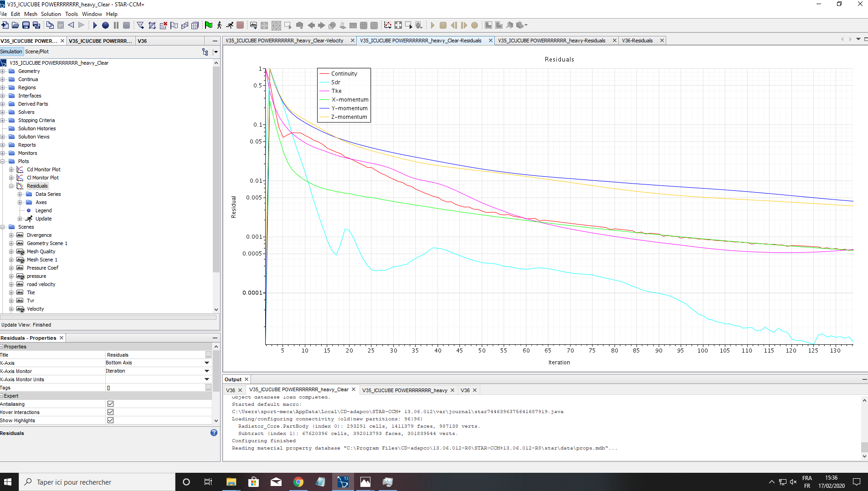Screen dimensions: 868x491
Task: Open Chrome from the Windows taskbar
Action: coord(298,482)
